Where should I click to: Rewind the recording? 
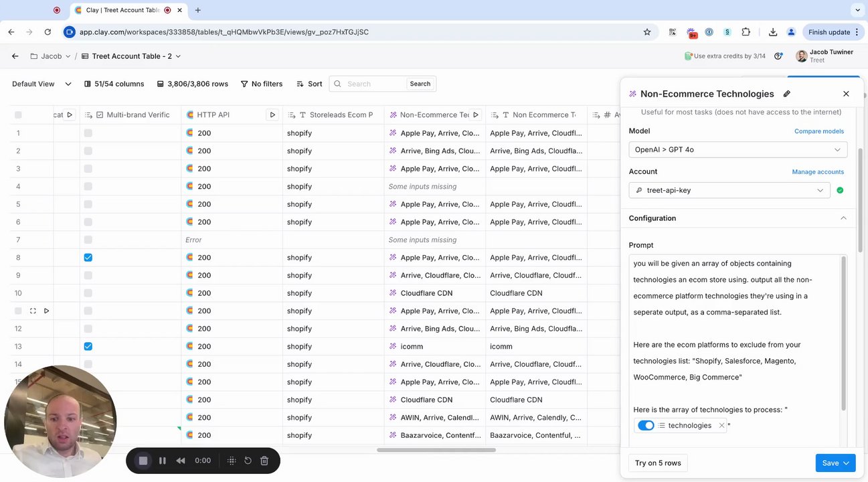[180, 461]
